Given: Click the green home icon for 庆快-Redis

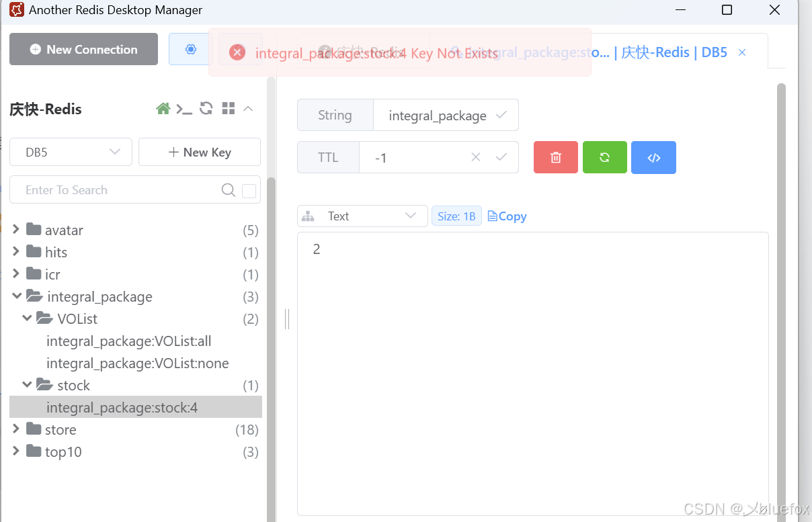Looking at the screenshot, I should [x=163, y=109].
